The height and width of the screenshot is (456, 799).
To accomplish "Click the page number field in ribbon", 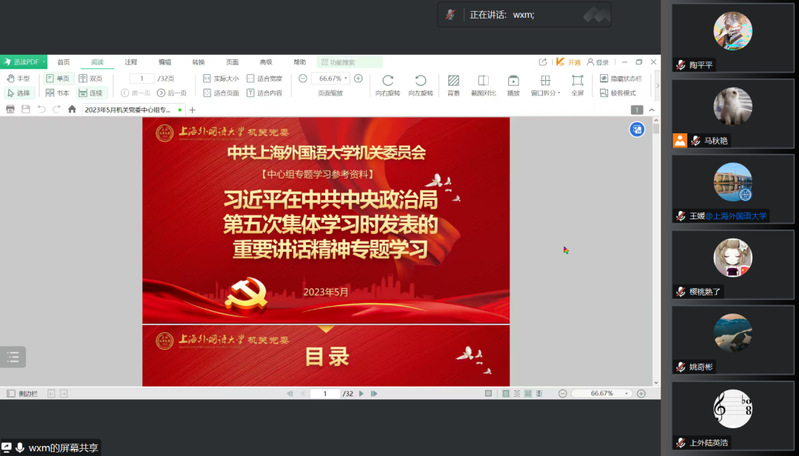I will (142, 78).
